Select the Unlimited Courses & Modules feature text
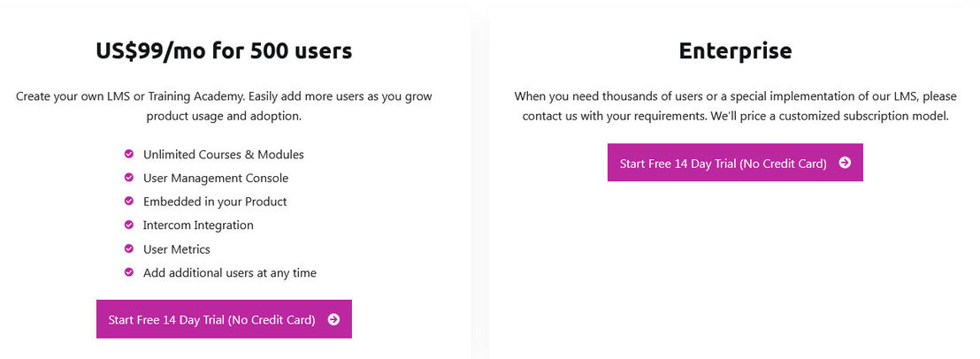The image size is (980, 359). tap(223, 154)
